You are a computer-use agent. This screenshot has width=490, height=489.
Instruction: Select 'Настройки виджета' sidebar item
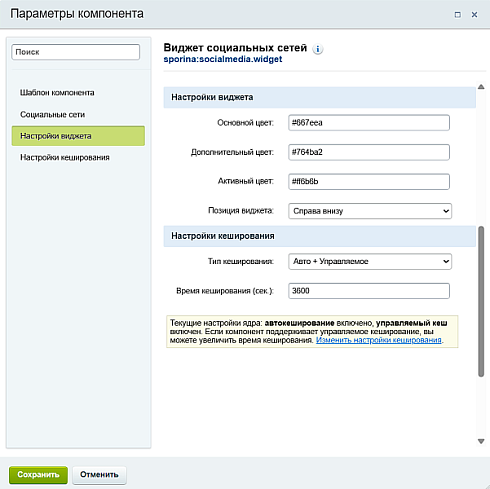pyautogui.click(x=78, y=136)
